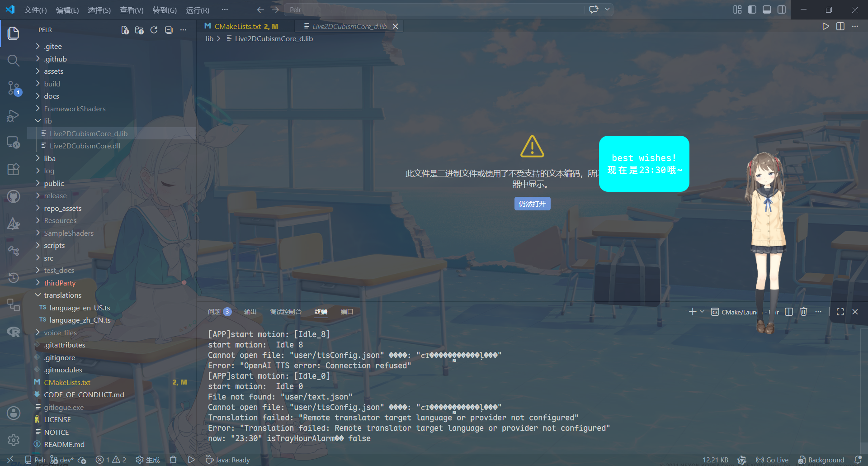Collapse the translations folder
Viewport: 868px width, 466px height.
tap(63, 295)
